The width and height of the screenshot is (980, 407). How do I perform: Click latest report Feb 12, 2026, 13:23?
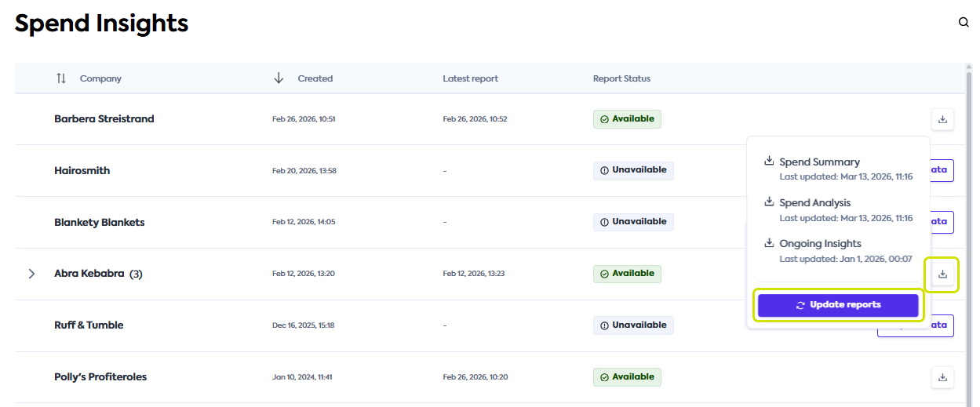pyautogui.click(x=475, y=274)
